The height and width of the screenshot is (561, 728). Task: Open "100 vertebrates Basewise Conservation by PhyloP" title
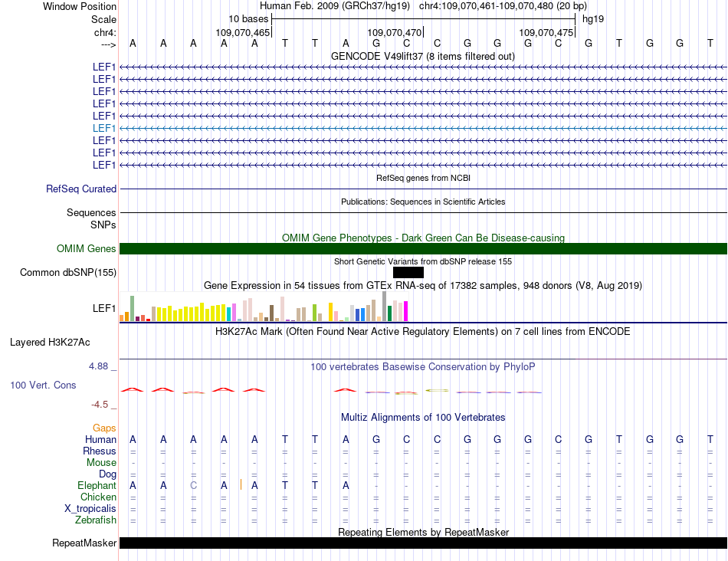[423, 367]
